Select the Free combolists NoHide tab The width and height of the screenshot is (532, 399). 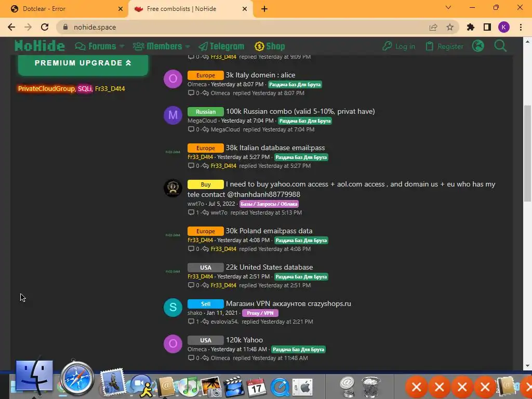pos(191,9)
